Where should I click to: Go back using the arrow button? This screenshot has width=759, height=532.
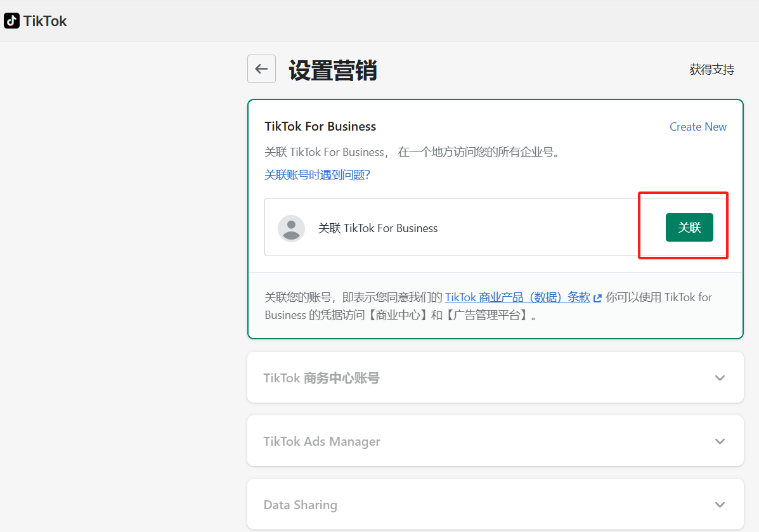[261, 68]
